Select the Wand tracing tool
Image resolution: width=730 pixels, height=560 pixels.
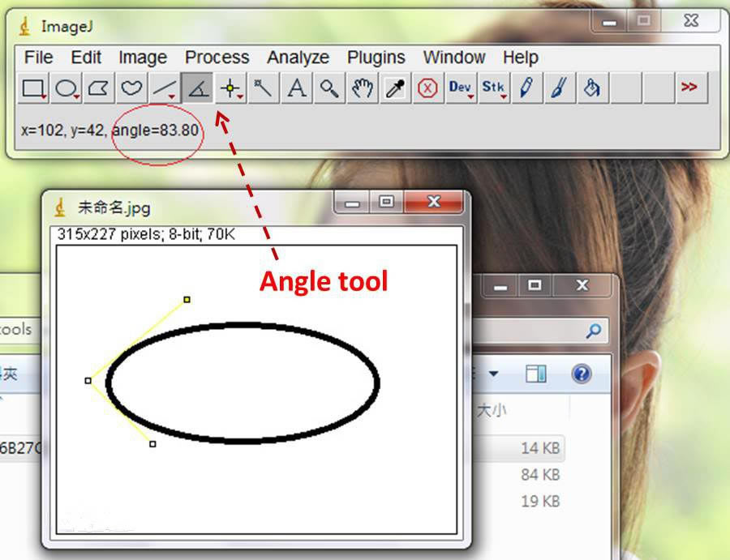[264, 88]
